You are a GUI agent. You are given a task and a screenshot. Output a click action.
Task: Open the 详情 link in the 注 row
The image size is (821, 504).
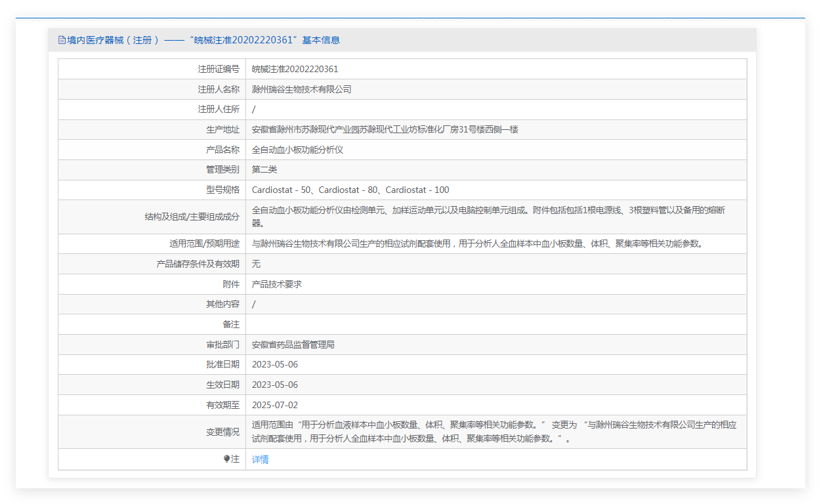click(x=261, y=459)
